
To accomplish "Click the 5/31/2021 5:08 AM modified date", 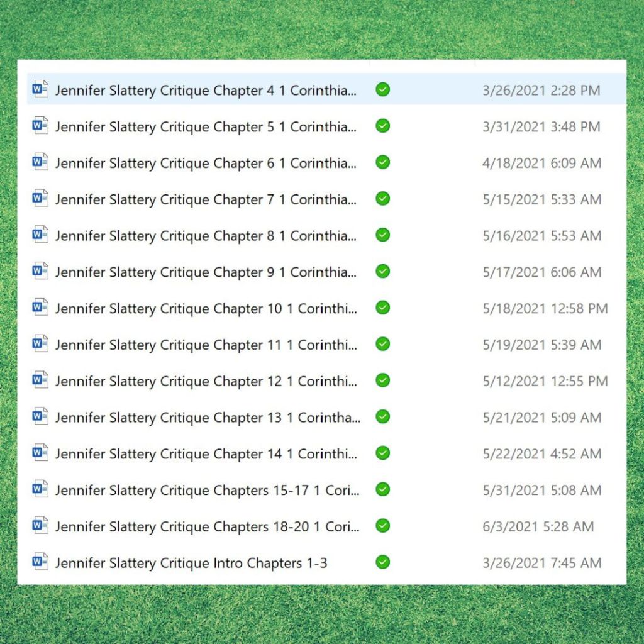I will click(541, 490).
